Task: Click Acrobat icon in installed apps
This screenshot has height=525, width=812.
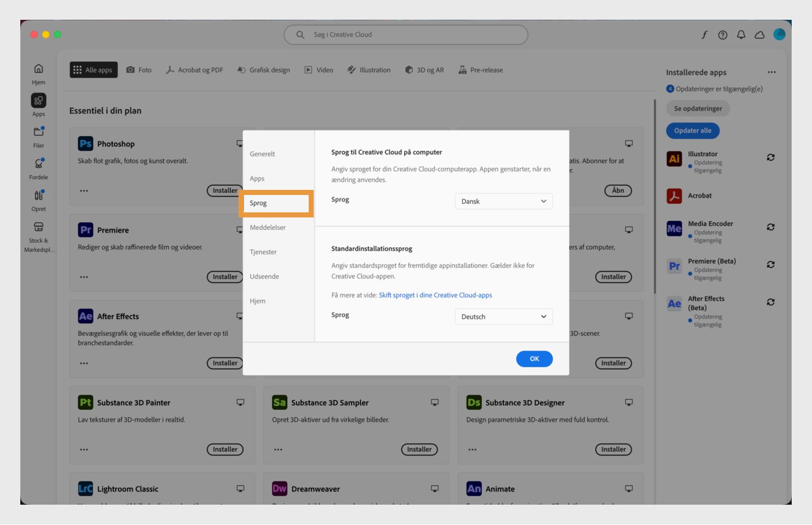Action: (x=674, y=195)
